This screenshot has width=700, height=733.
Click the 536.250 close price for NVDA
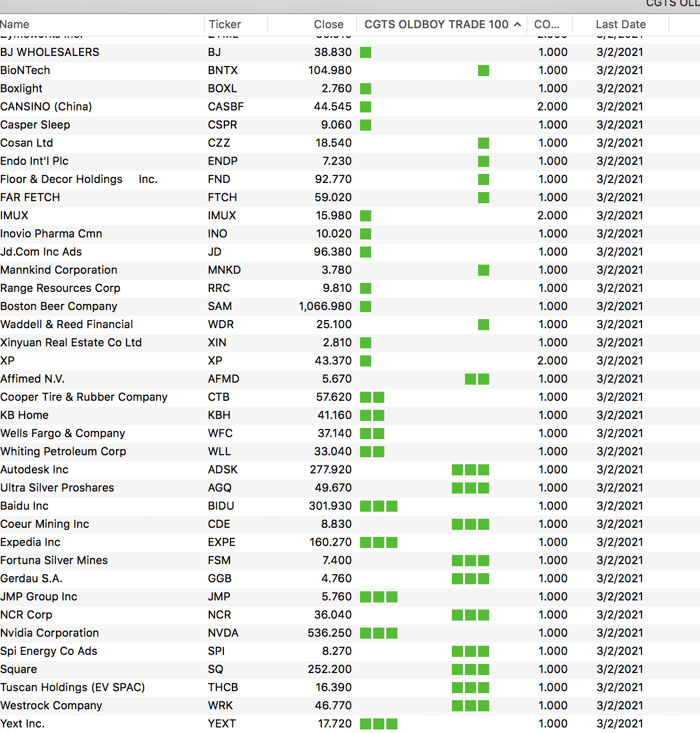point(330,633)
